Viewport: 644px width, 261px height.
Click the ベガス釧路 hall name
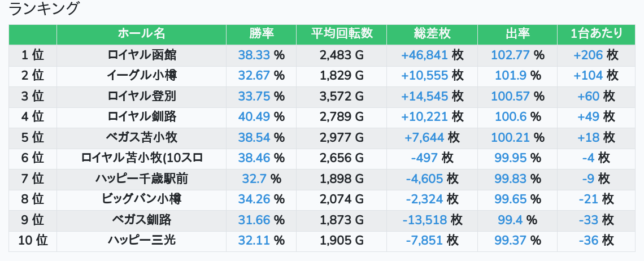tap(141, 220)
